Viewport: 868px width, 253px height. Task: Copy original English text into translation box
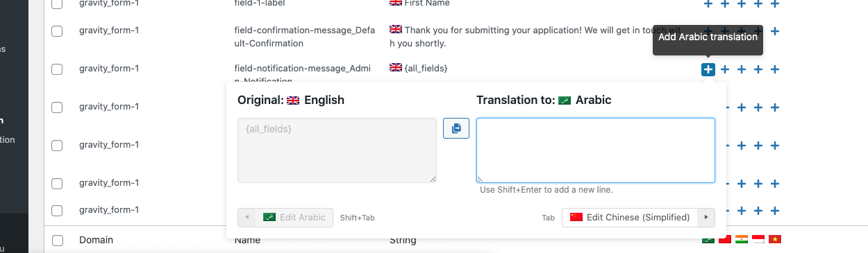click(456, 128)
